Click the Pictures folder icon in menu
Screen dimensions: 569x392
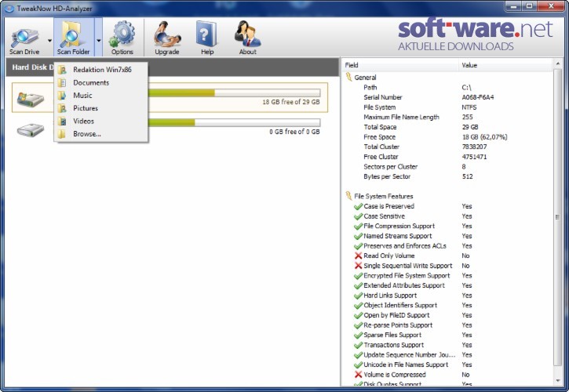[62, 108]
